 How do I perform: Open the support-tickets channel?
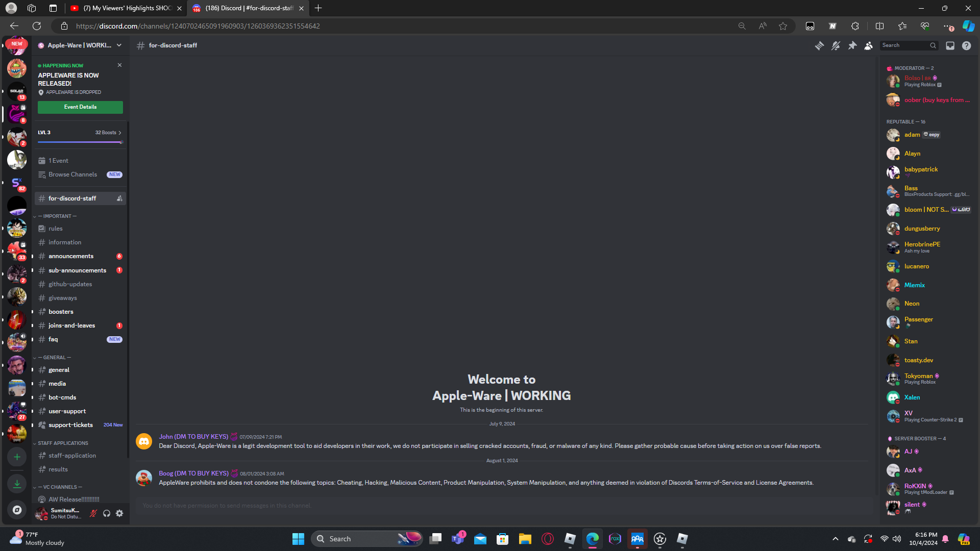[x=80, y=425]
